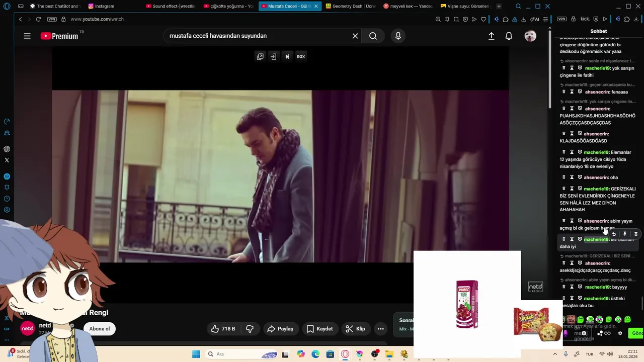Toggle VPN badge in main address bar
This screenshot has width=644, height=362.
52,19
